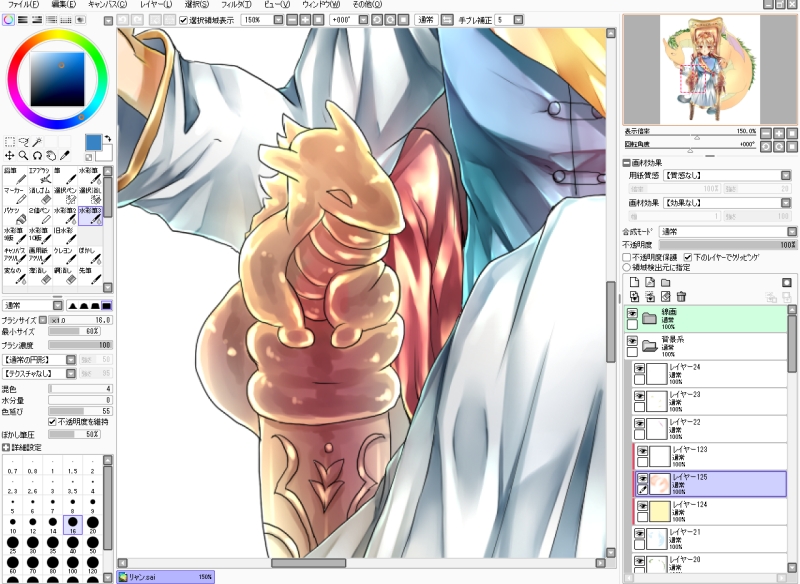The width and height of the screenshot is (800, 584).
Task: Hide the 背景系 folder layer
Action: (632, 341)
